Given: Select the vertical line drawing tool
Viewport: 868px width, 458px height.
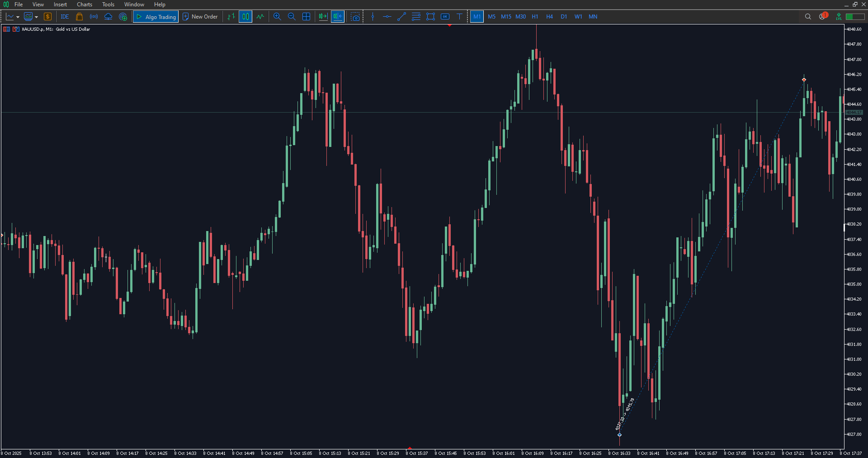Looking at the screenshot, I should 373,17.
